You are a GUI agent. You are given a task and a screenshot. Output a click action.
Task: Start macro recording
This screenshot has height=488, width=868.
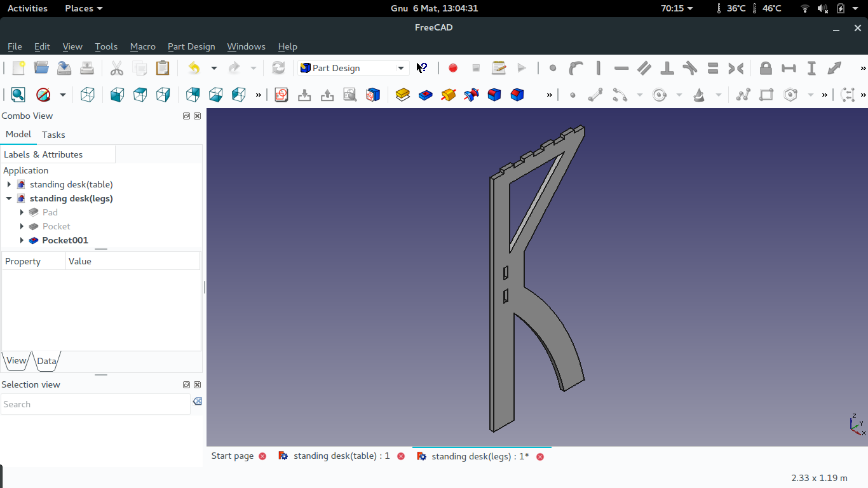[x=452, y=68]
